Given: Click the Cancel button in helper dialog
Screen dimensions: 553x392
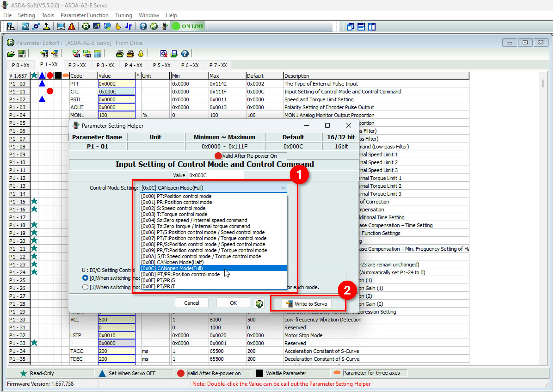Looking at the screenshot, I should [x=191, y=303].
